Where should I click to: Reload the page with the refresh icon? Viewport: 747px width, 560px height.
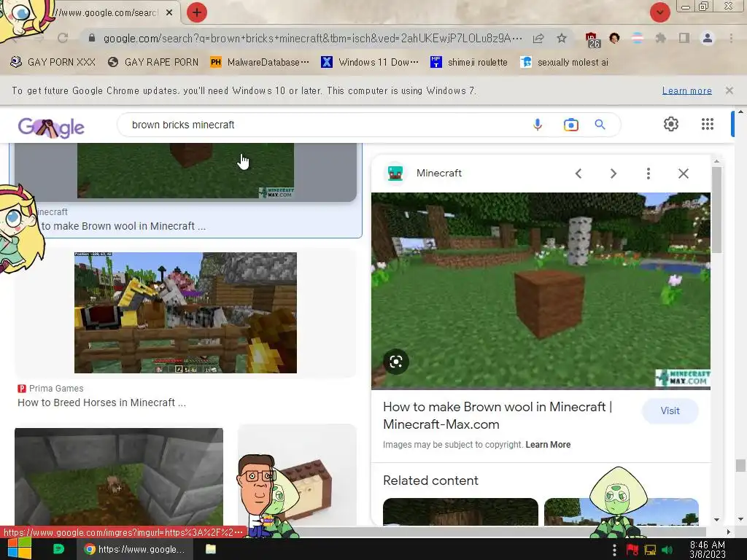(63, 38)
